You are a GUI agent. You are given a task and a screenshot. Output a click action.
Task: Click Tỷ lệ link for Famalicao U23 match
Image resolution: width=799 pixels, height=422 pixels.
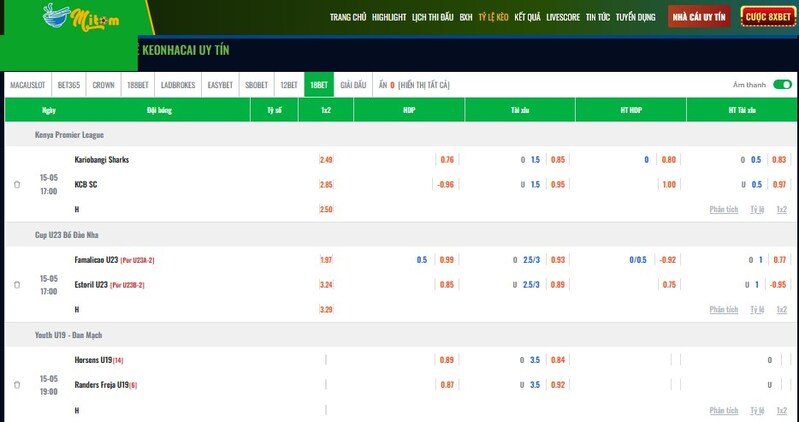(757, 309)
